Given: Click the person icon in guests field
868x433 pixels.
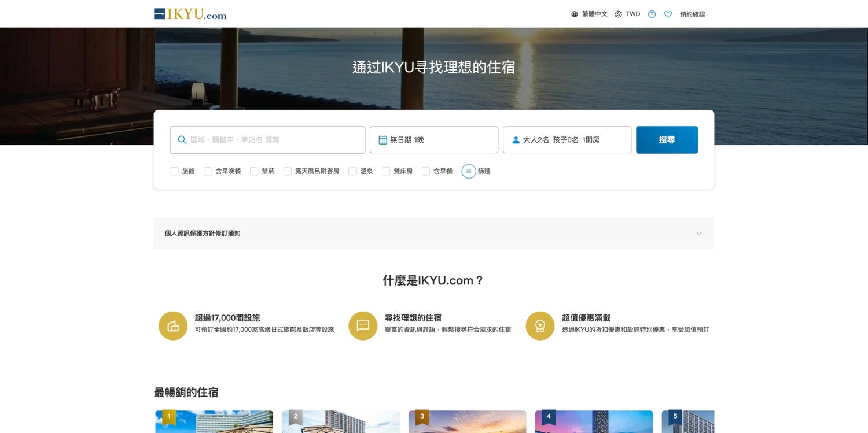Looking at the screenshot, I should (516, 140).
